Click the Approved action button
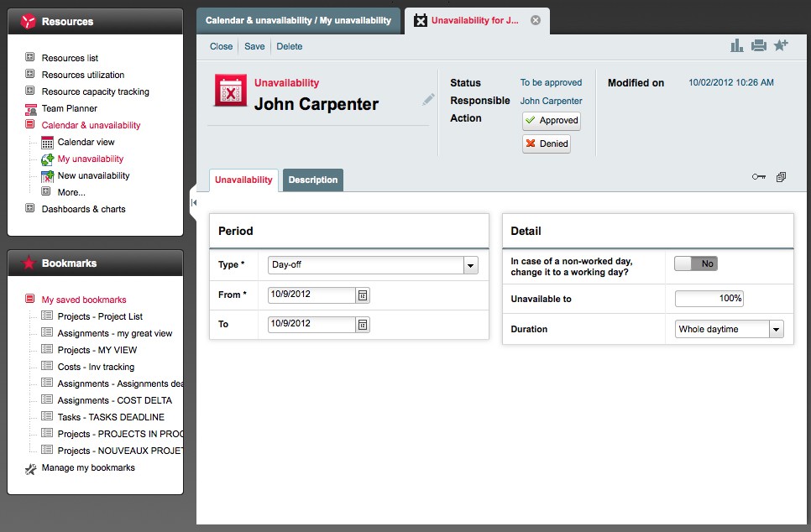Image resolution: width=811 pixels, height=532 pixels. click(x=551, y=121)
